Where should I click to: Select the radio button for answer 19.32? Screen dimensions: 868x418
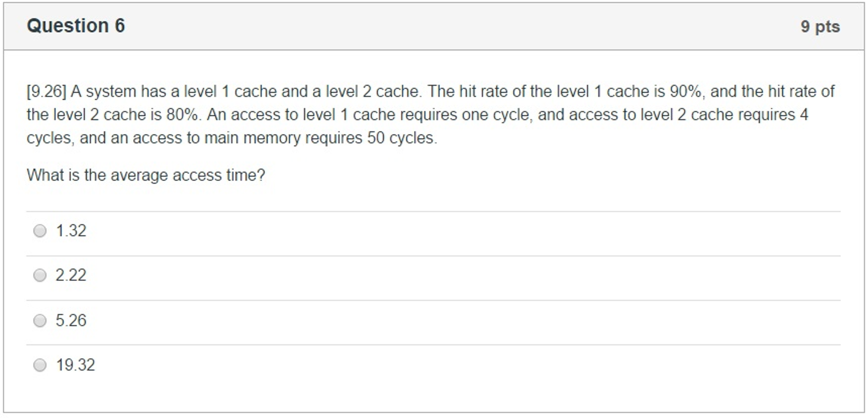pos(40,365)
